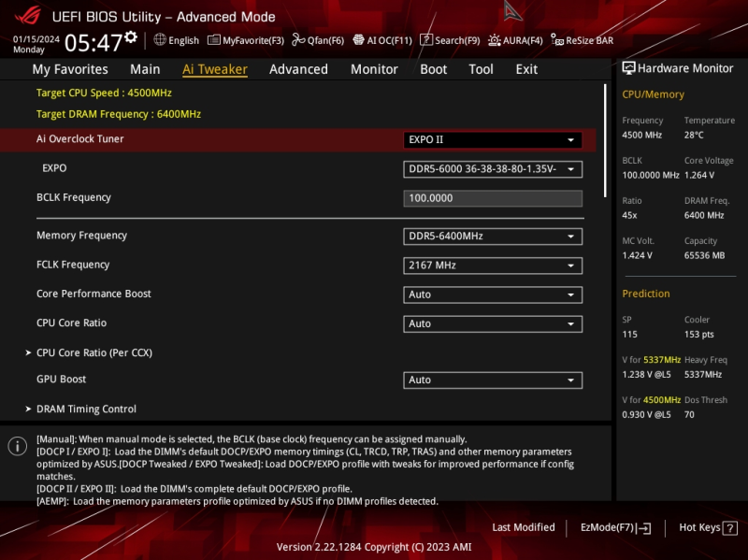Click the clock settings gear icon
748x560 pixels.
pos(131,37)
